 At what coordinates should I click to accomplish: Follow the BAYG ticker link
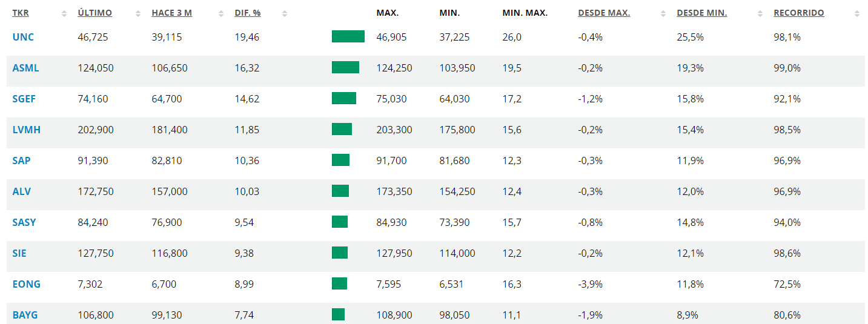click(25, 315)
